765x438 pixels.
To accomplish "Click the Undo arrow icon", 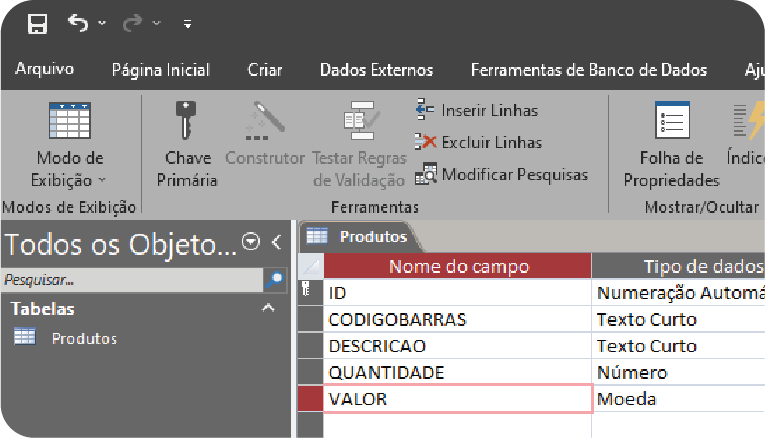I will [x=78, y=23].
